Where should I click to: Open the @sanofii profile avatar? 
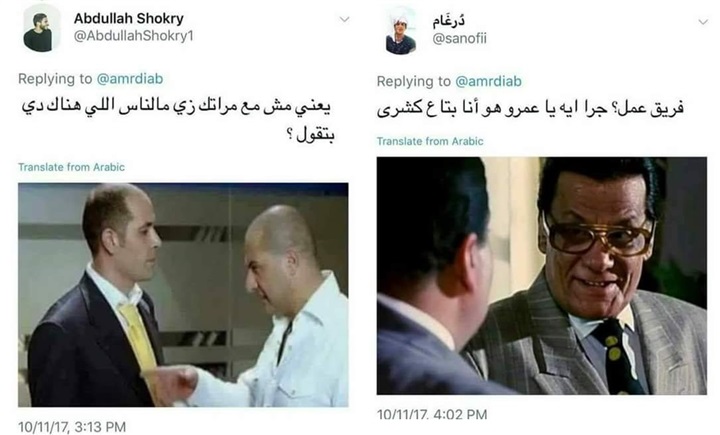[x=401, y=31]
